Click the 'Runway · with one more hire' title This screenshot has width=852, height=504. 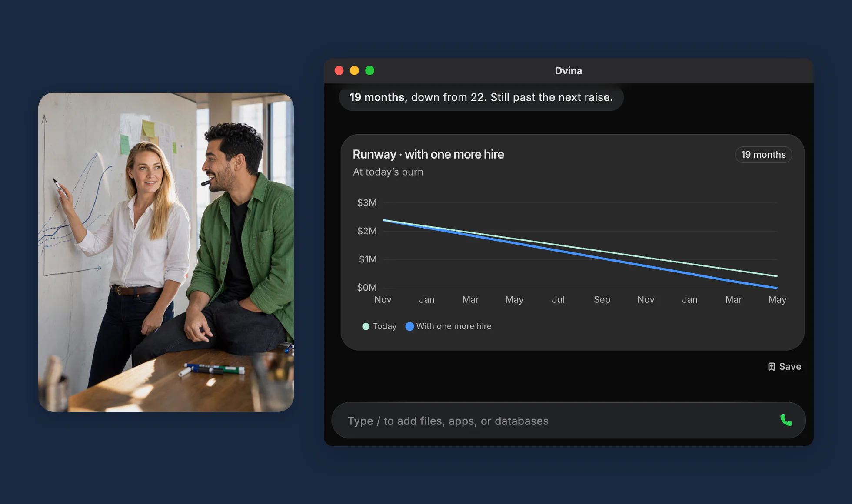pyautogui.click(x=428, y=154)
